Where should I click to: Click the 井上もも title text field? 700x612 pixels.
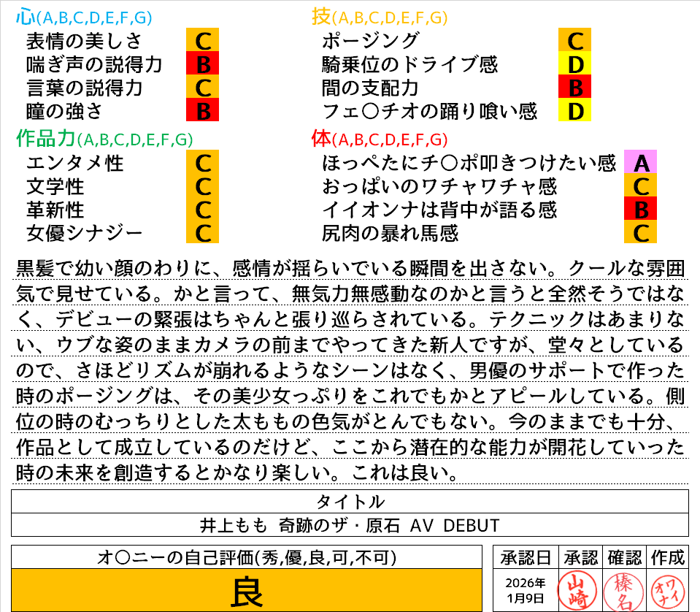(350, 525)
